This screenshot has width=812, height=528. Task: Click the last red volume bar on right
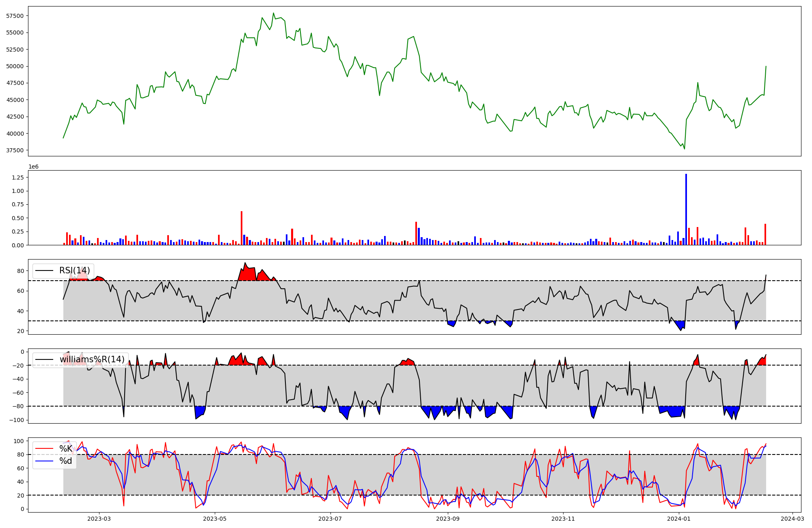point(765,235)
